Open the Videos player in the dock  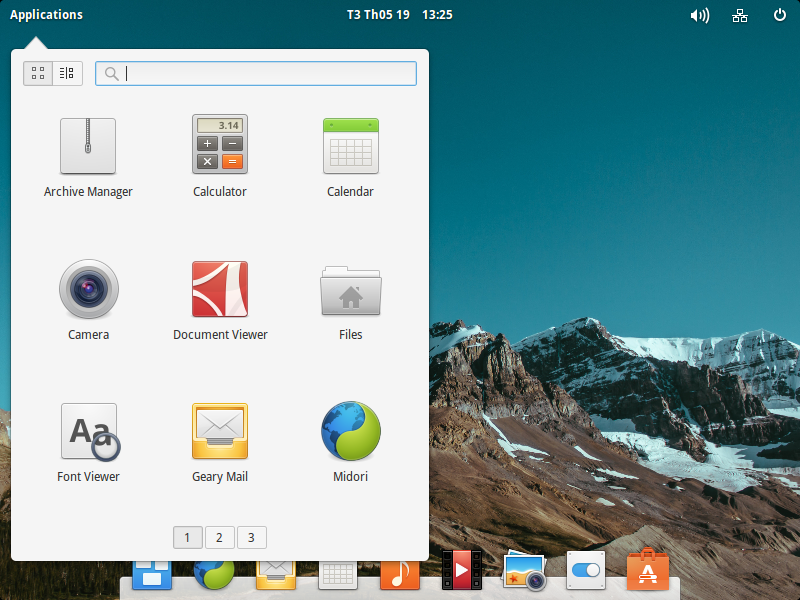(462, 570)
